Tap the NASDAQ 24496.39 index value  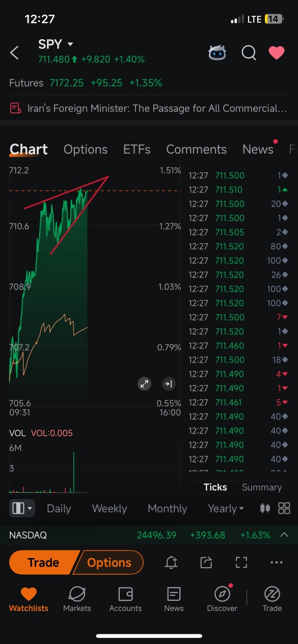pyautogui.click(x=156, y=535)
